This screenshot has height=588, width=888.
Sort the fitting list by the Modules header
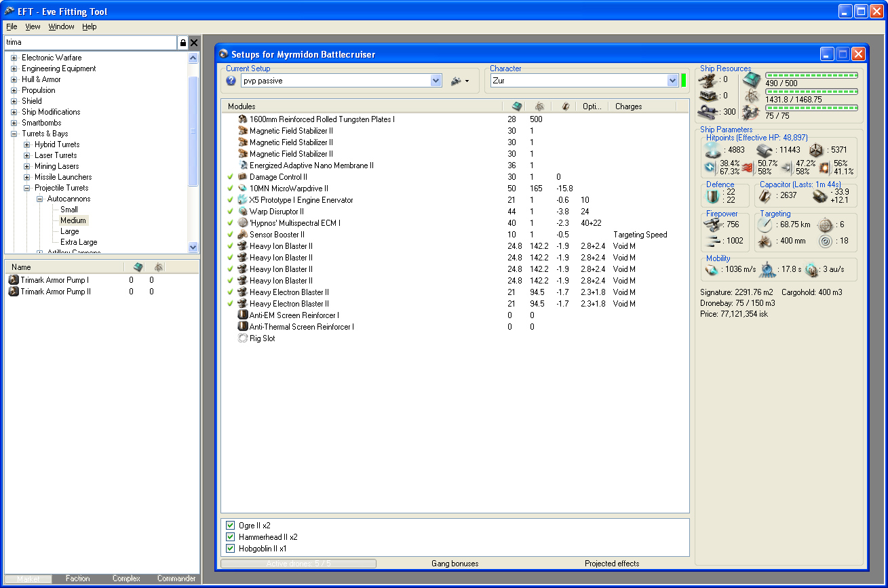[x=362, y=106]
